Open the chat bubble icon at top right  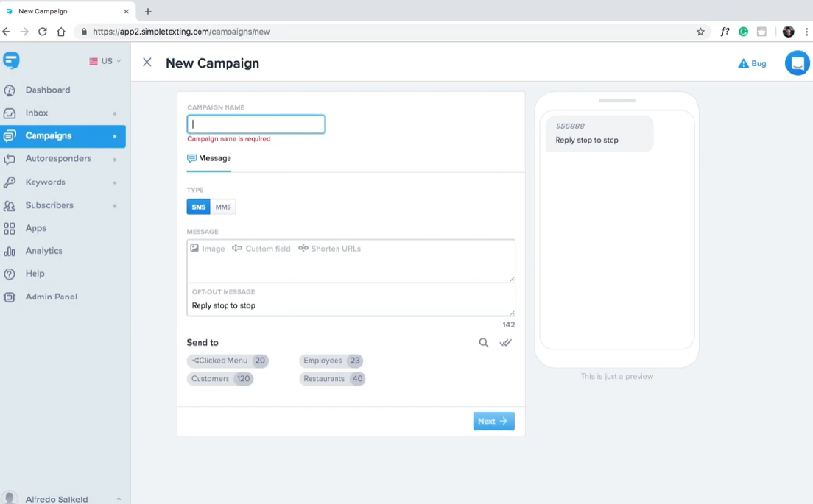797,63
